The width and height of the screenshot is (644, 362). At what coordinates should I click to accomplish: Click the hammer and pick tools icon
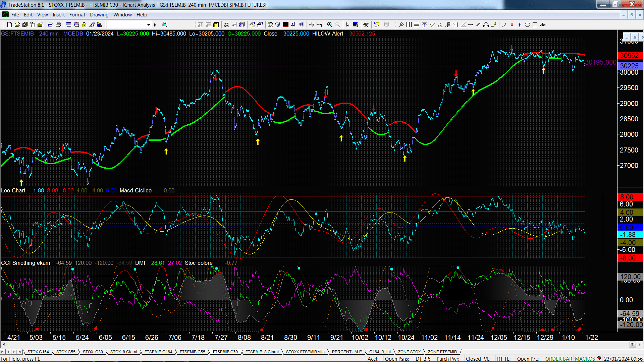pos(366,25)
